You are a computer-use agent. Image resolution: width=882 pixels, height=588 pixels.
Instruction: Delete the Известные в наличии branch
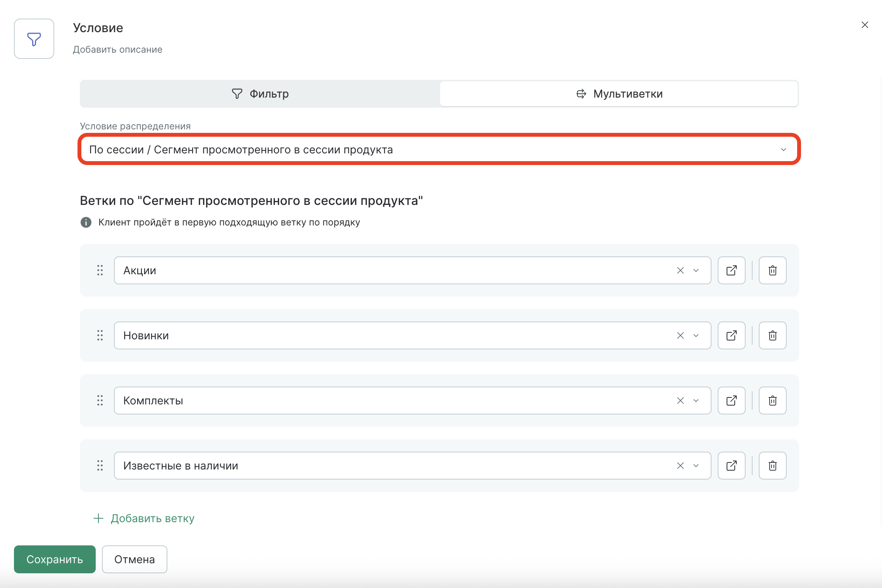(773, 466)
